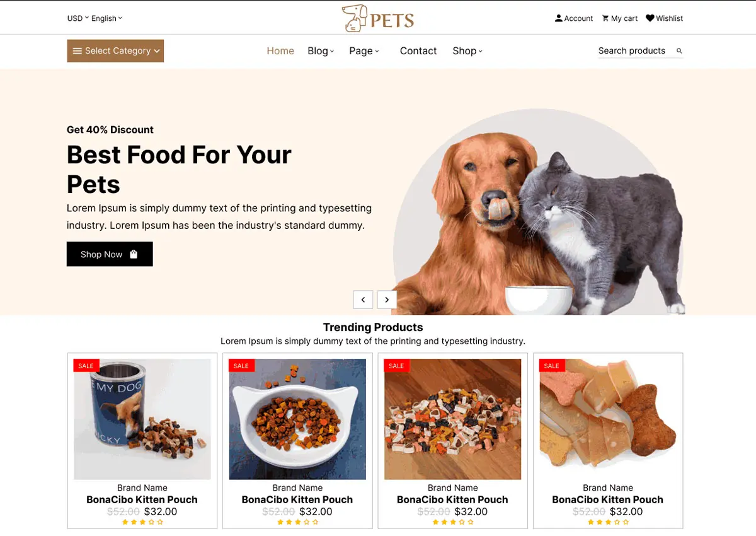Open the Account user icon
Screen dimensions: 756x536
pos(558,18)
